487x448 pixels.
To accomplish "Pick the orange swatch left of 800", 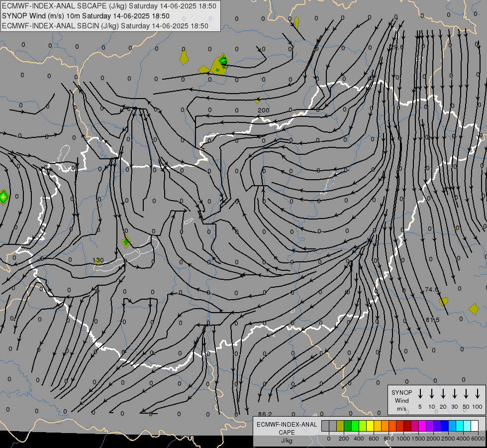I will coord(385,426).
